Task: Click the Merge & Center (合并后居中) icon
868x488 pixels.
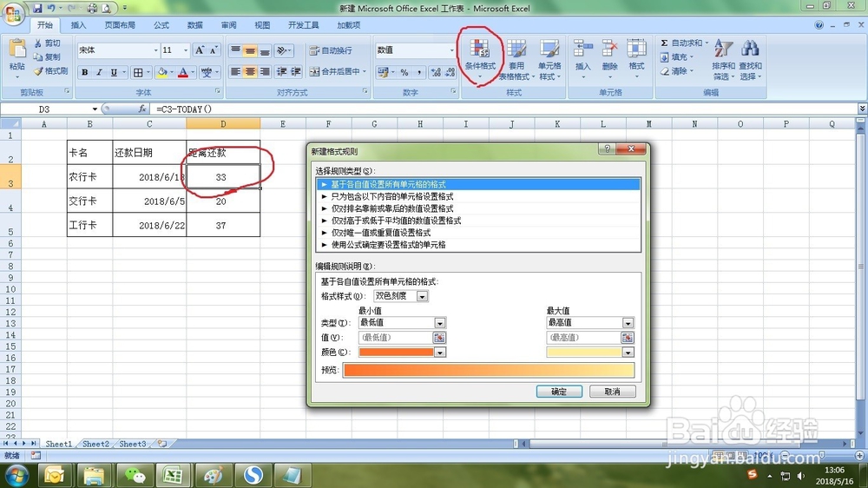Action: 314,71
